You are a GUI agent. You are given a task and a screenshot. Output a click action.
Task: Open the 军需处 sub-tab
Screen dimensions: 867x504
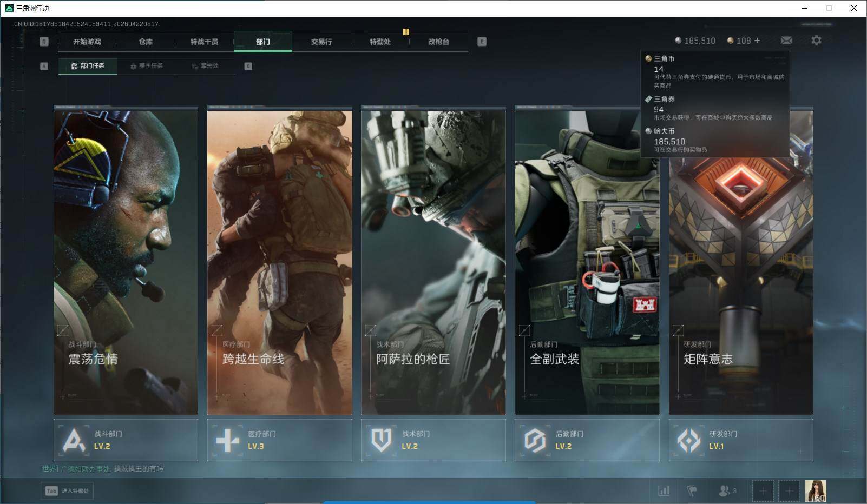point(205,66)
